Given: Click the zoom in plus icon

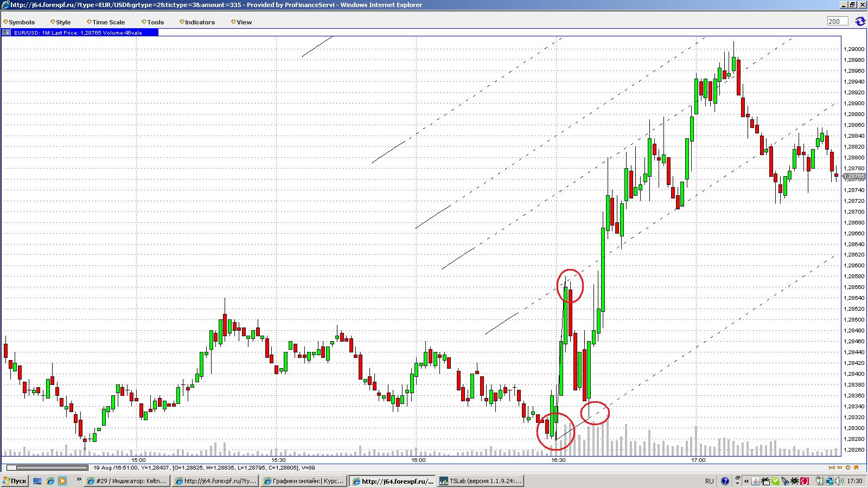Looking at the screenshot, I should click(848, 467).
